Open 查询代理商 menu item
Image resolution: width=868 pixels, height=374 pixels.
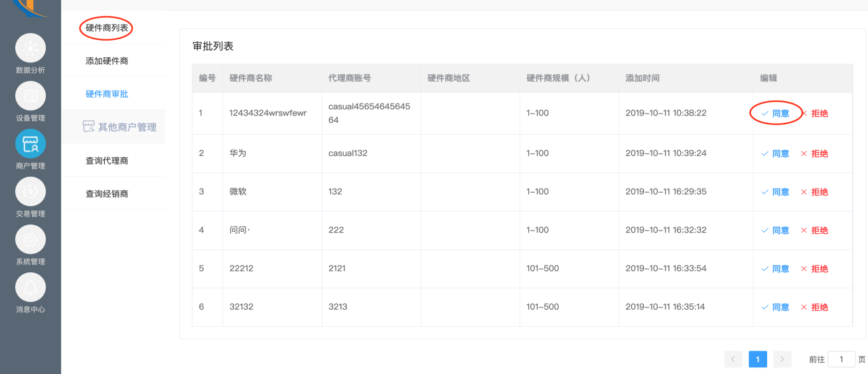(107, 161)
